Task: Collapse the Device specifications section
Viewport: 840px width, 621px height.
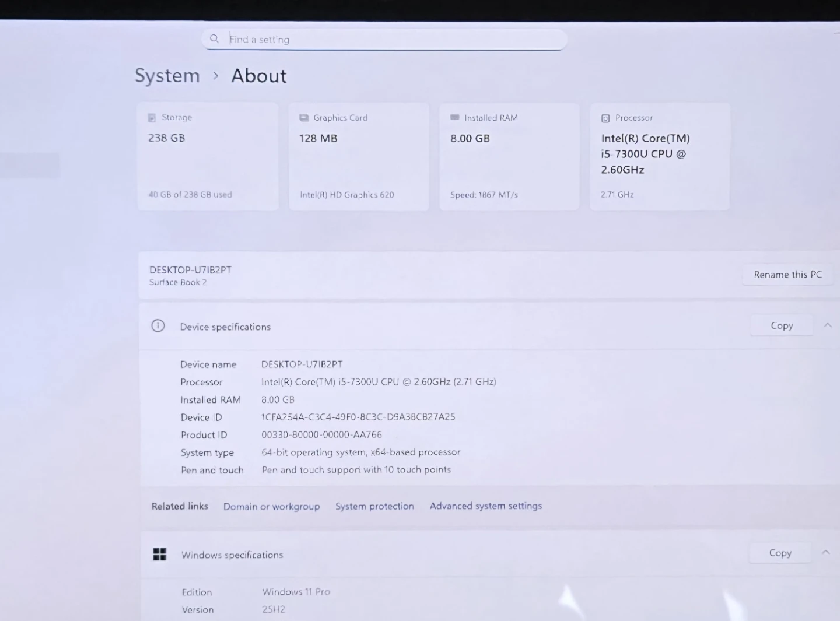Action: coord(828,325)
